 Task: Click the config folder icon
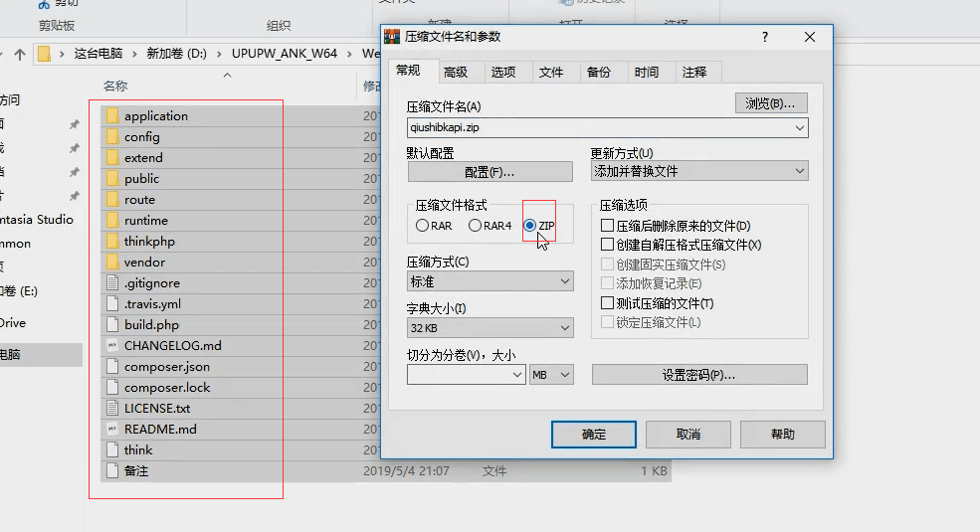pyautogui.click(x=112, y=137)
